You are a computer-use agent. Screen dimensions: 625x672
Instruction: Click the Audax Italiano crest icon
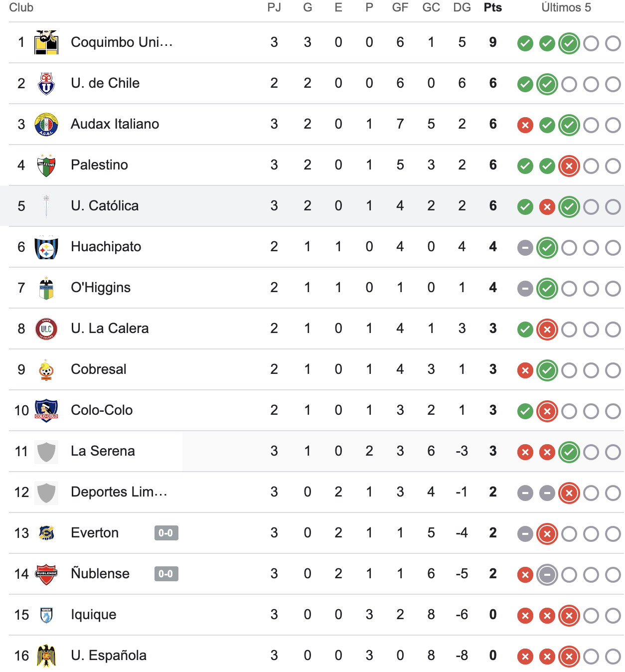[x=46, y=124]
